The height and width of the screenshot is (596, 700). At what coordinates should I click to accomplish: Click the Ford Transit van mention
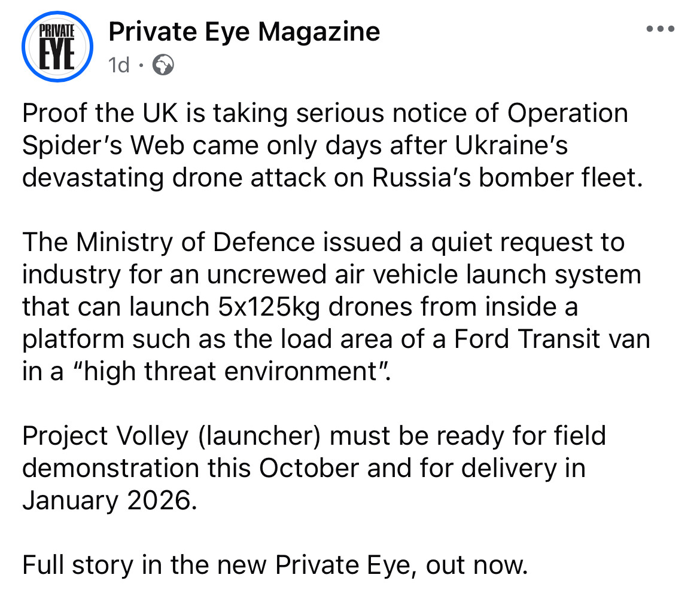coord(552,339)
